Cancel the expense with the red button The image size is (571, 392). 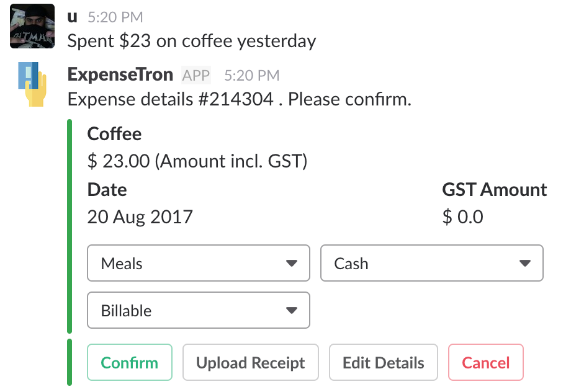click(x=485, y=363)
